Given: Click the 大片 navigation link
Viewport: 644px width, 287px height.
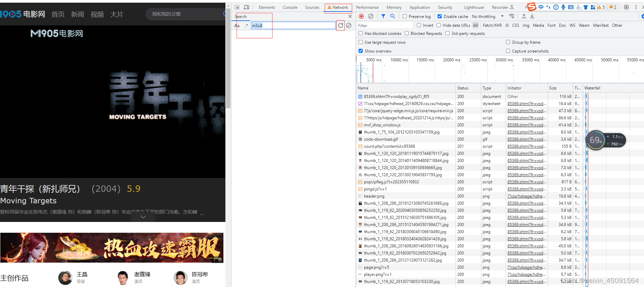Looking at the screenshot, I should pos(117,14).
